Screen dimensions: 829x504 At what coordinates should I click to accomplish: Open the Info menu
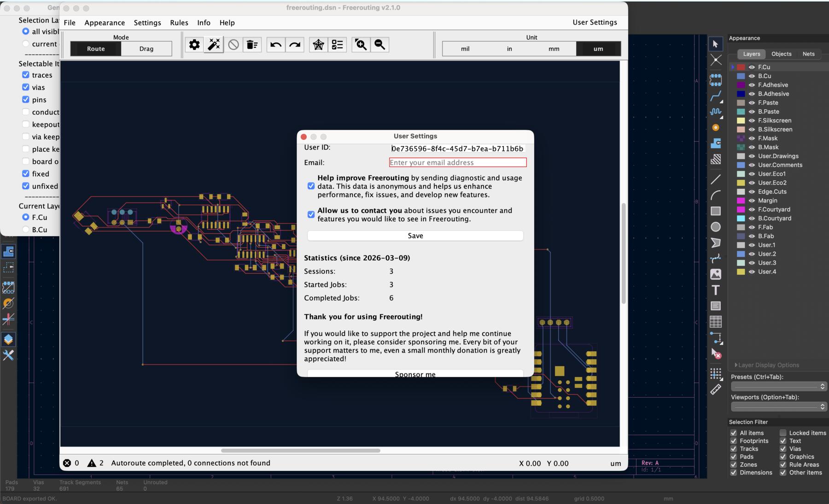point(204,23)
